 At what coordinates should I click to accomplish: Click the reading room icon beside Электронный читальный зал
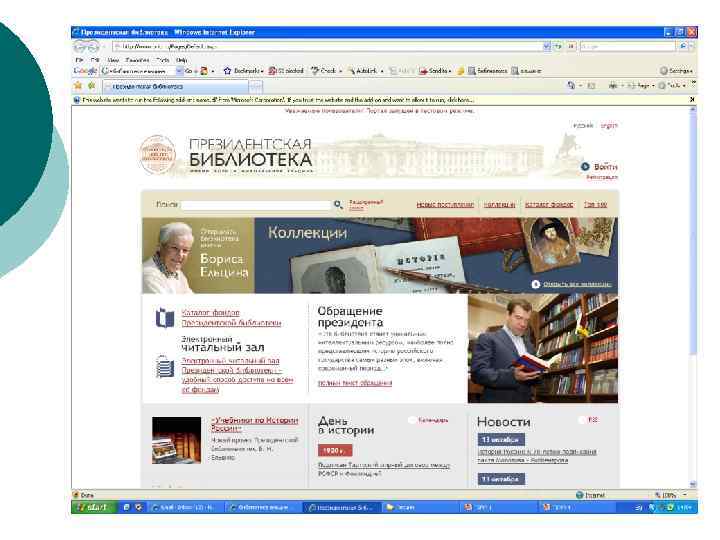164,366
